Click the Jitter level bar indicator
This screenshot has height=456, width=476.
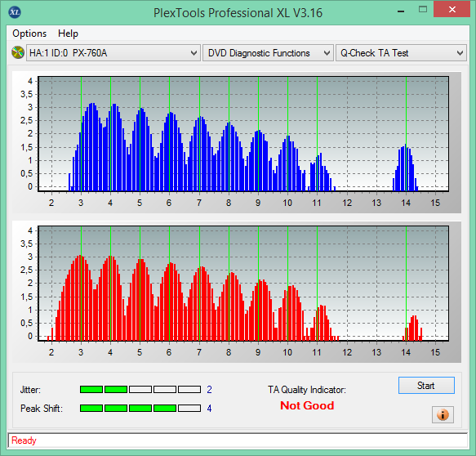point(140,390)
